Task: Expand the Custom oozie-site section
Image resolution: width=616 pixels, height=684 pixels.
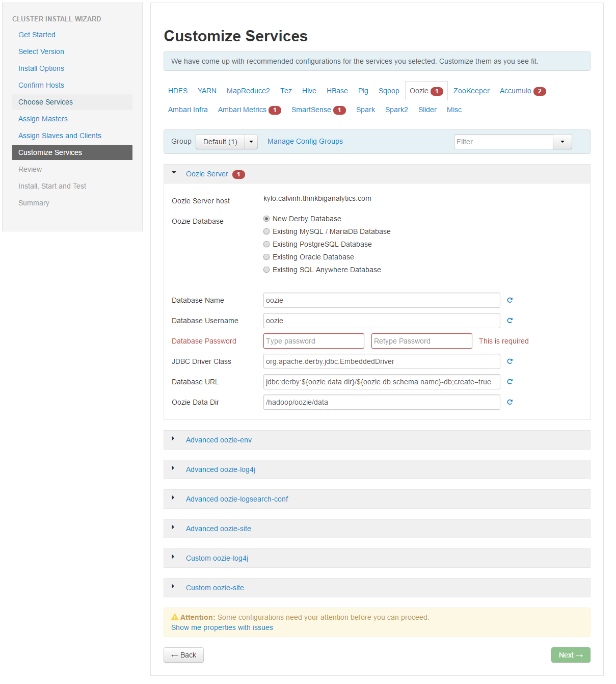Action: [215, 588]
